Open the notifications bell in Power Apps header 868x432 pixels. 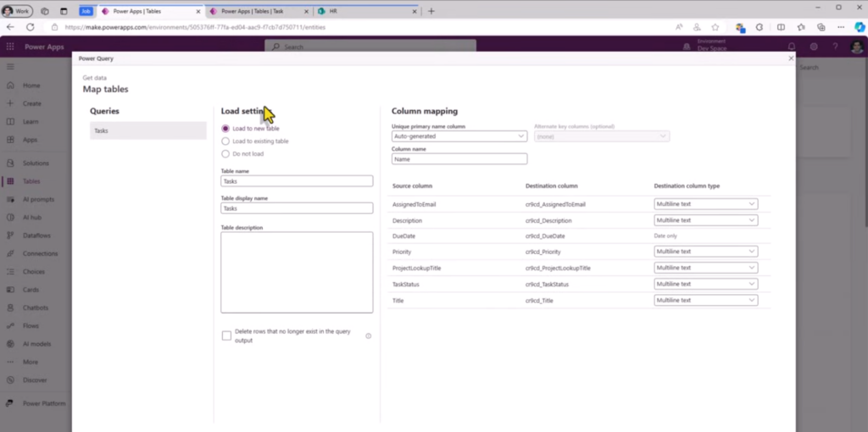pyautogui.click(x=792, y=47)
